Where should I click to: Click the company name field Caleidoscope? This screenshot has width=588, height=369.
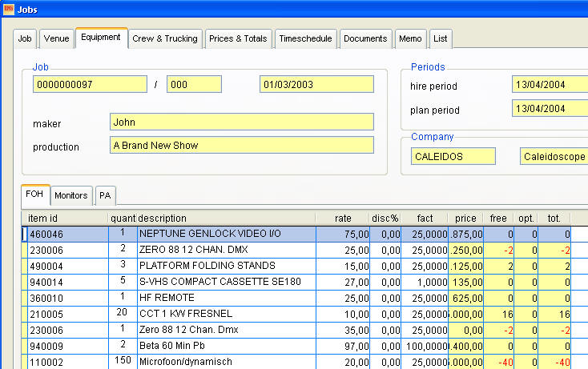point(554,157)
